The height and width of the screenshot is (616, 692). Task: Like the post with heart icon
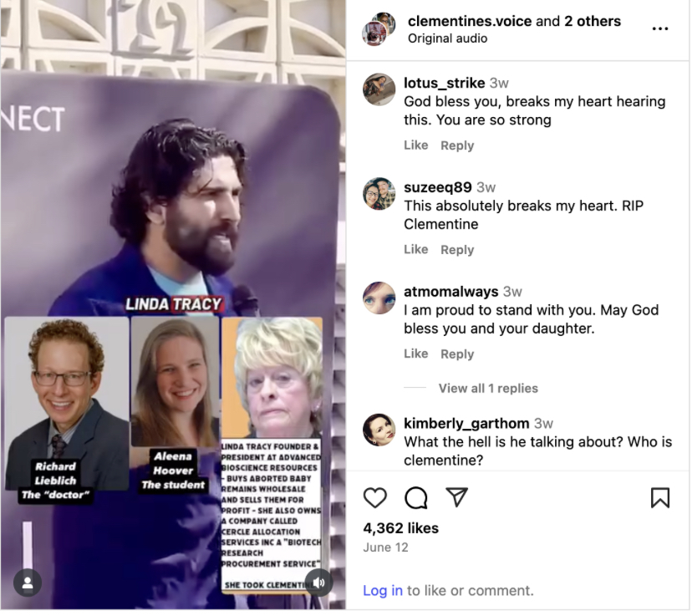click(374, 498)
